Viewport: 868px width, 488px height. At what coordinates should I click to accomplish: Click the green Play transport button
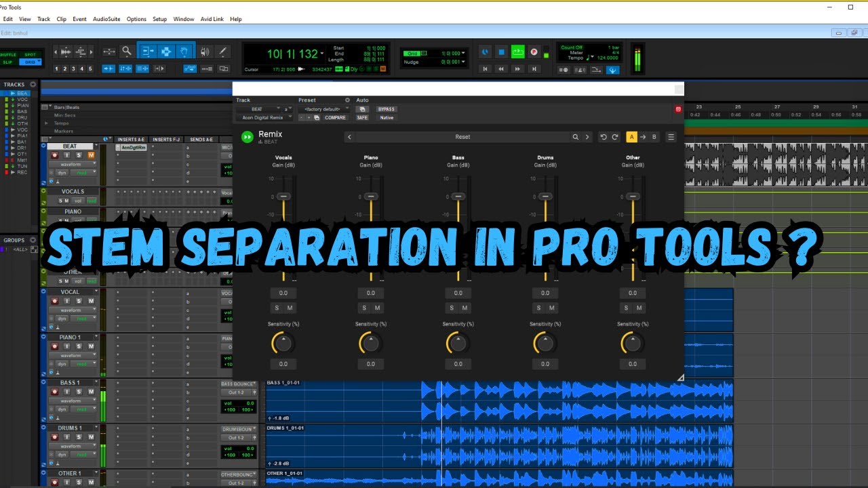[517, 52]
